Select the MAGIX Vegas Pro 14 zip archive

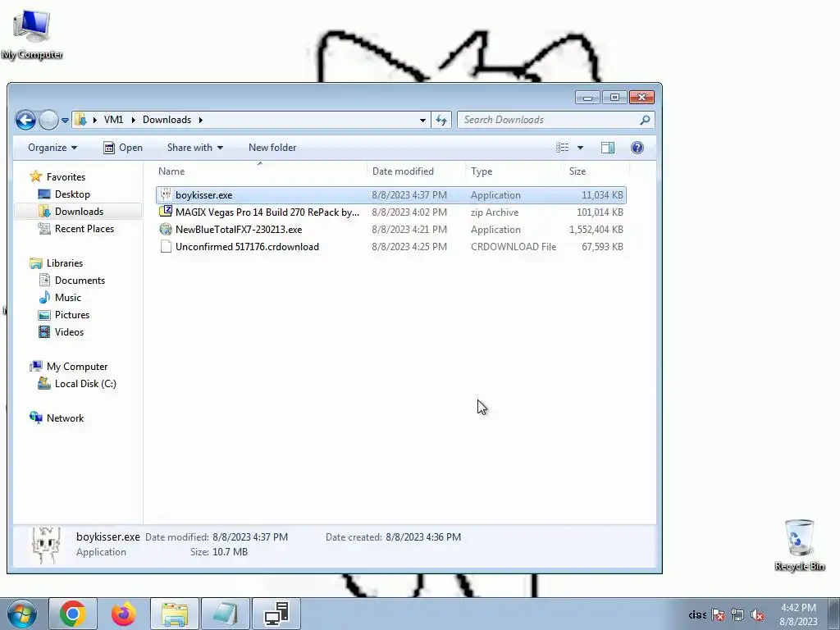point(391,212)
